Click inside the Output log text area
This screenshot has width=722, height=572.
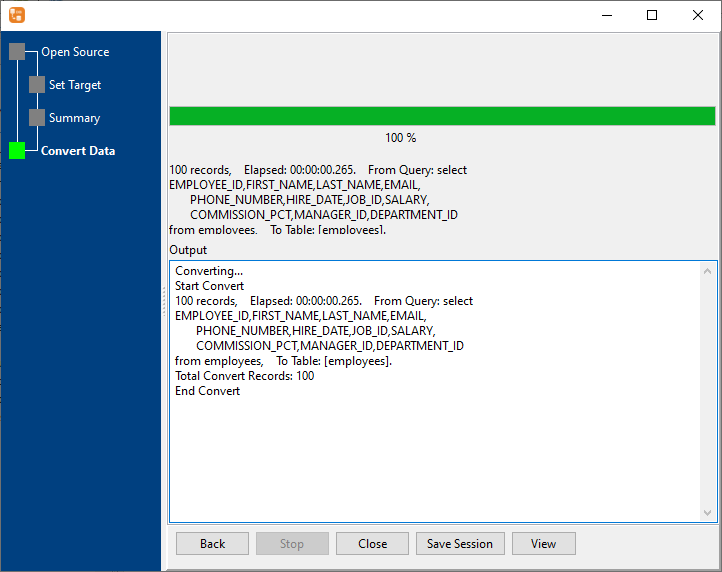coord(430,450)
